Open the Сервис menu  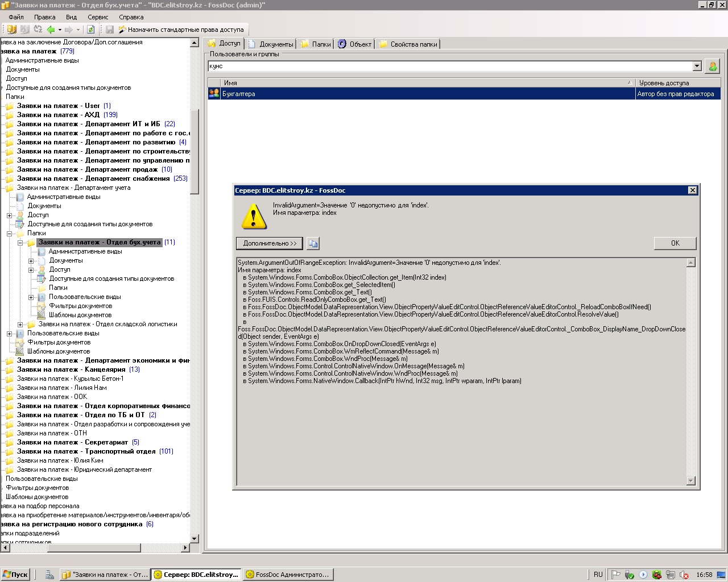tap(98, 17)
